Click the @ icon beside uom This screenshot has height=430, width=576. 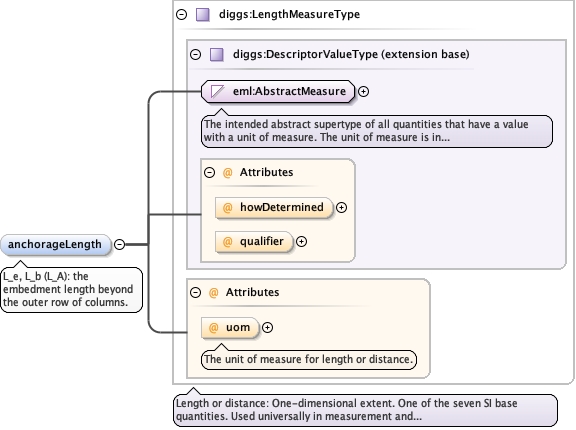tap(213, 328)
